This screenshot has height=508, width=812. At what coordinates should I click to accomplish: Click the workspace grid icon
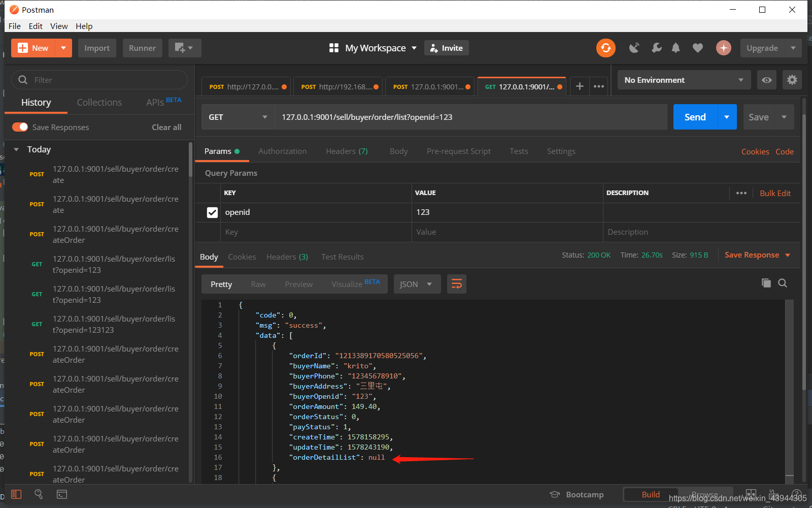[x=334, y=48]
